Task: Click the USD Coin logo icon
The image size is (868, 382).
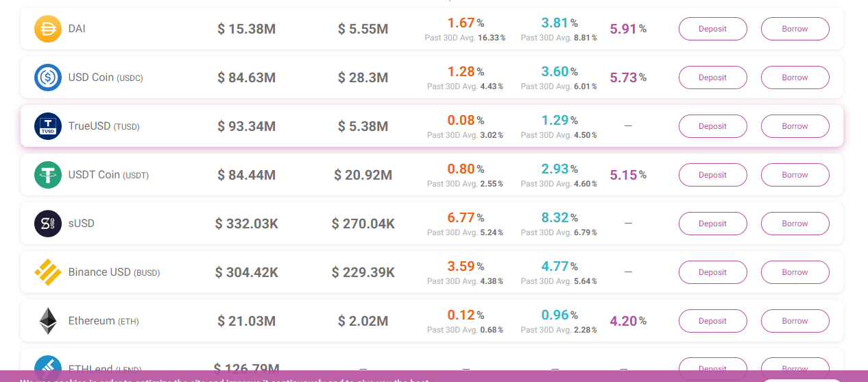Action: coord(48,77)
